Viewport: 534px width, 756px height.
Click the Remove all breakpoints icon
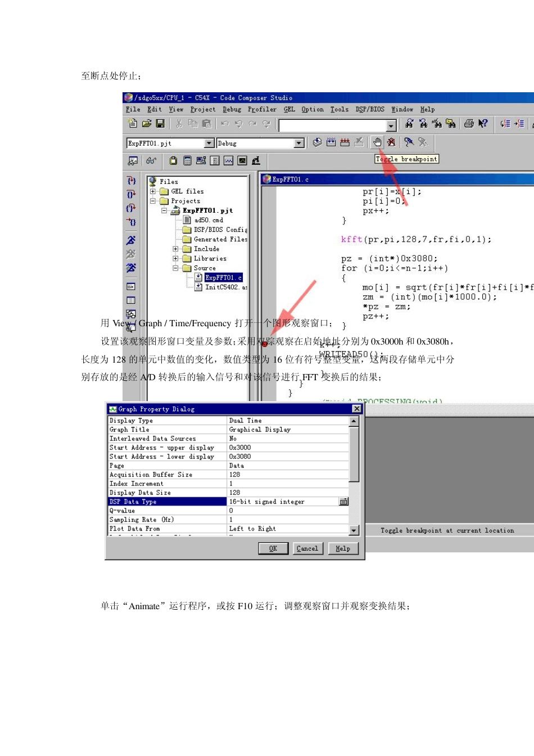tap(391, 142)
